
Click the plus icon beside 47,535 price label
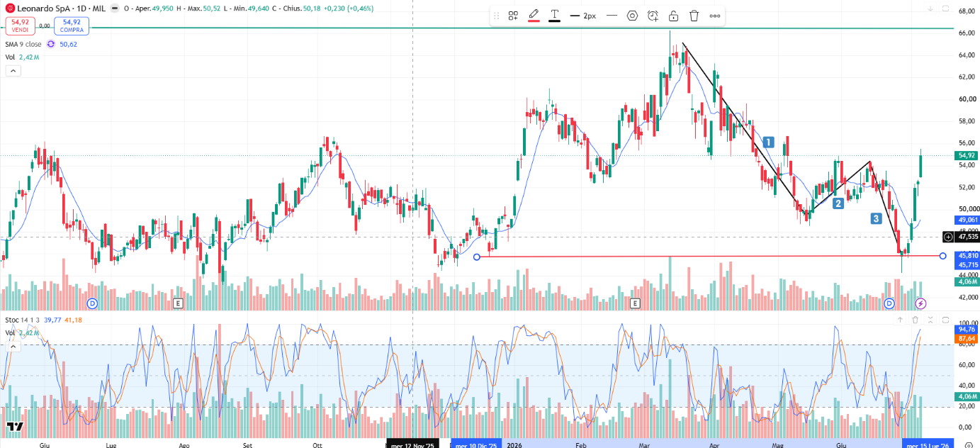[x=948, y=237]
